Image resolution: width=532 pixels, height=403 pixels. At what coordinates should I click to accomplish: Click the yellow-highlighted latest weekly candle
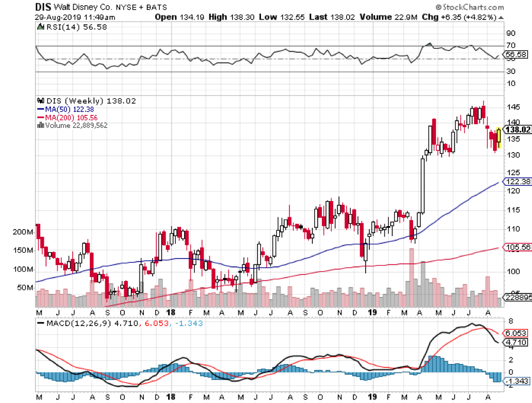pyautogui.click(x=499, y=137)
